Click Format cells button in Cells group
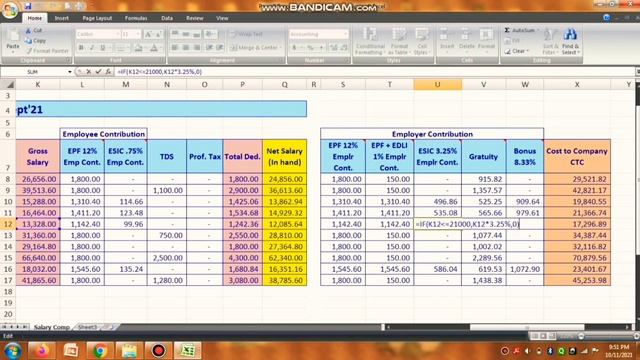 point(486,40)
